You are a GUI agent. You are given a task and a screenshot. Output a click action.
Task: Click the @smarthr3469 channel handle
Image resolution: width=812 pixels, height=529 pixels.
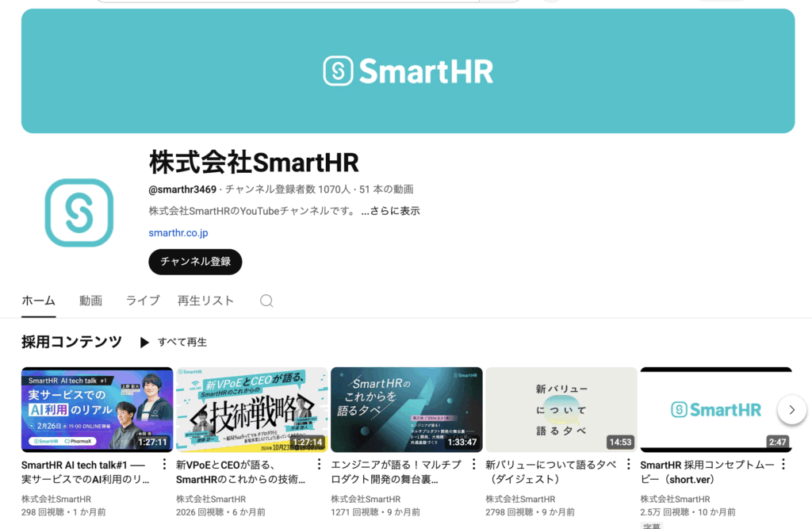coord(182,190)
